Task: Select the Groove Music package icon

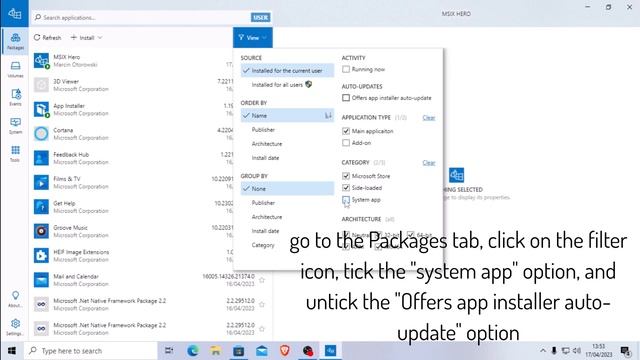Action: tap(41, 231)
